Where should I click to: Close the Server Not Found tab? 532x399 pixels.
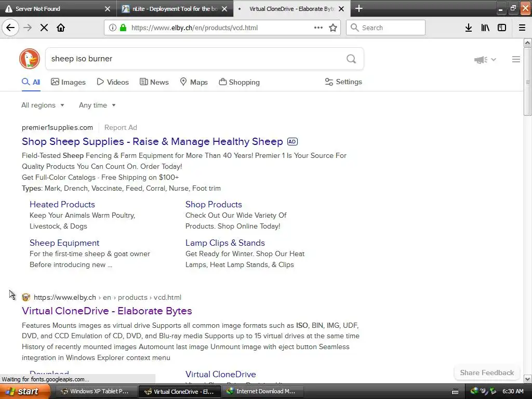tap(108, 9)
